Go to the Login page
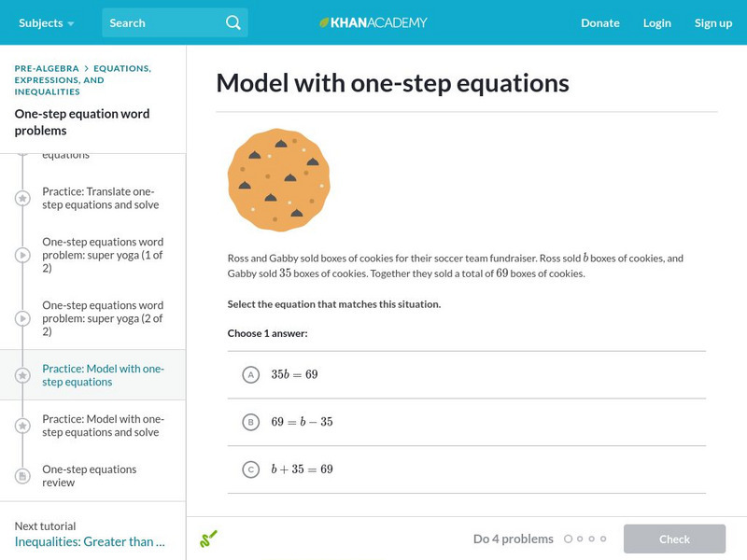Viewport: 747px width, 560px height. (x=656, y=22)
